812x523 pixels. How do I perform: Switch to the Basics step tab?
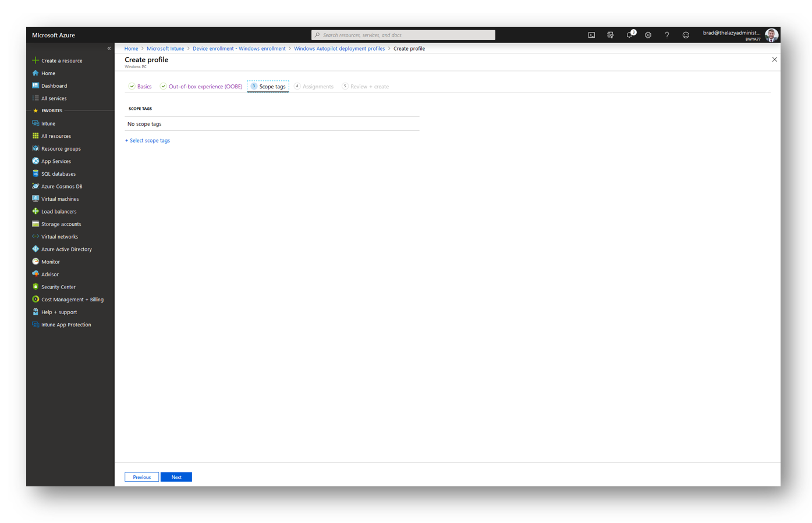pos(140,87)
